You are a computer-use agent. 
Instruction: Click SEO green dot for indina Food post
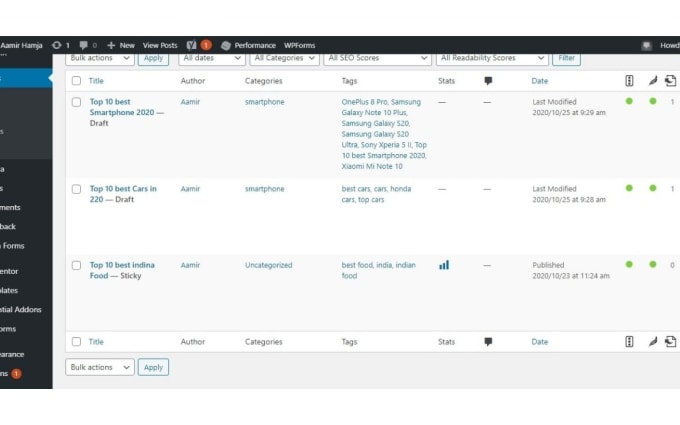[629, 264]
